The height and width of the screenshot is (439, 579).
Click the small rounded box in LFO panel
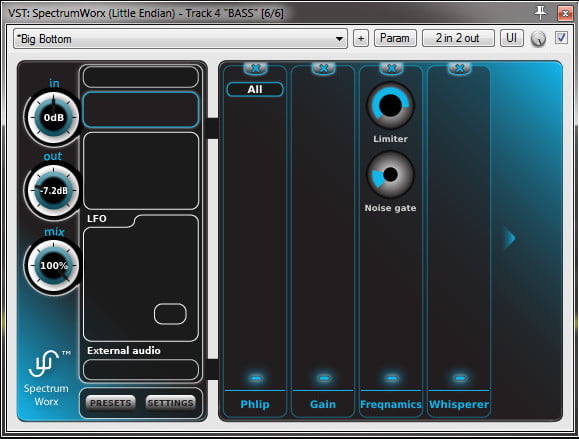click(x=170, y=314)
